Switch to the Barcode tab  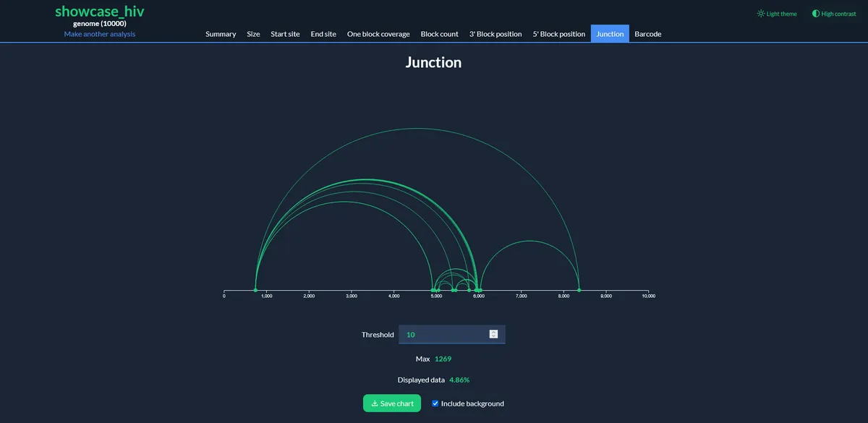click(x=647, y=34)
